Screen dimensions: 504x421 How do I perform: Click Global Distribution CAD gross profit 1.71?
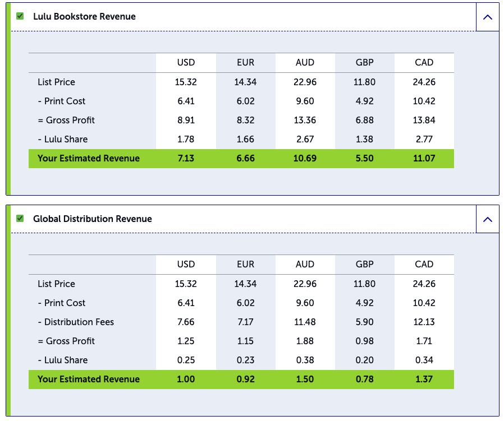coord(424,341)
